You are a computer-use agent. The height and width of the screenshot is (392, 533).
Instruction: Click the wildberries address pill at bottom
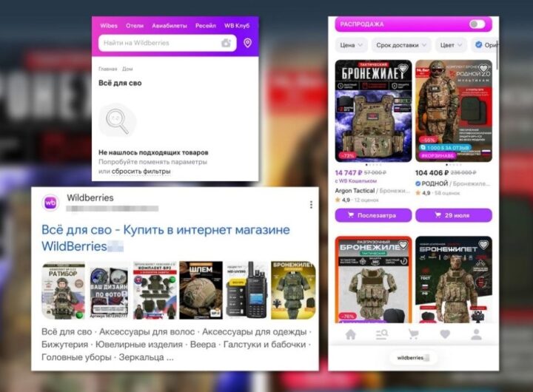pos(412,358)
